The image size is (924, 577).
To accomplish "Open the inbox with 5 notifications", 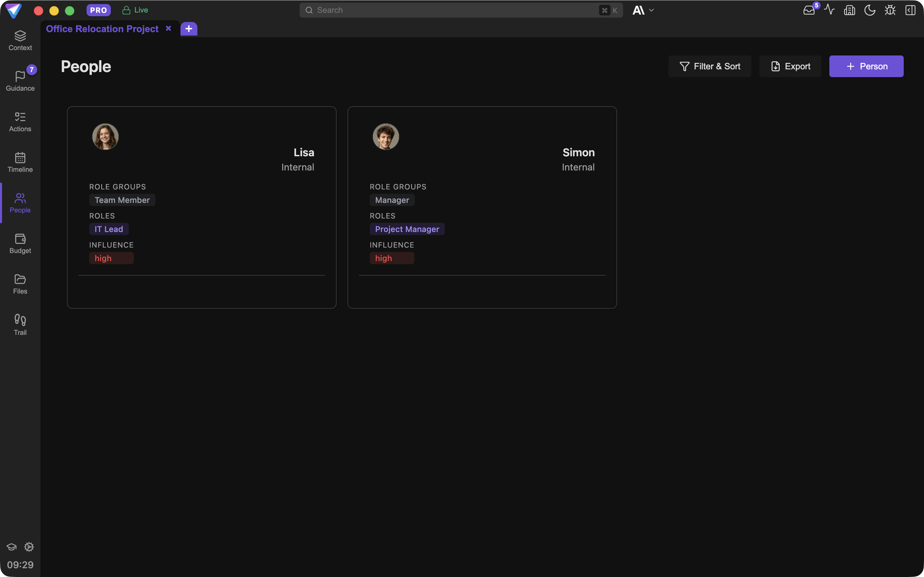I will [809, 10].
